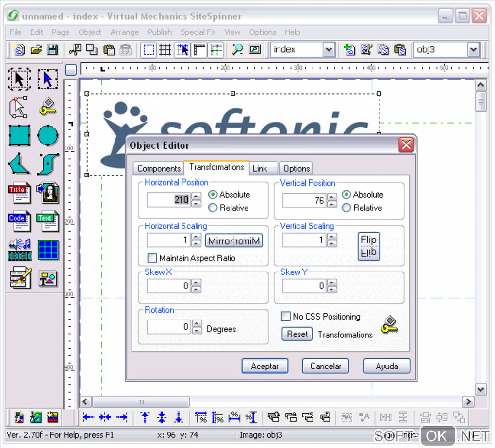
Task: Toggle the grid display icon
Action: (x=165, y=50)
